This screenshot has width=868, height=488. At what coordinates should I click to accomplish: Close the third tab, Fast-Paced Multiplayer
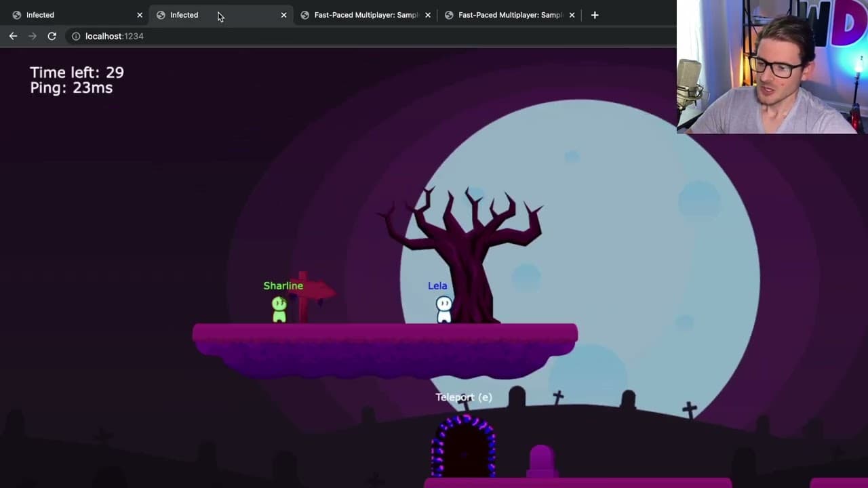click(427, 15)
